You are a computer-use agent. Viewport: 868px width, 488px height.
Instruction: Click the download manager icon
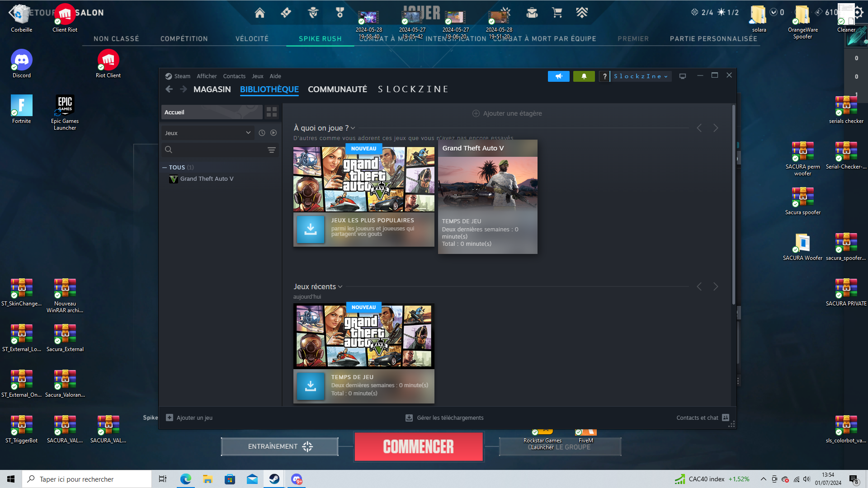(x=409, y=418)
